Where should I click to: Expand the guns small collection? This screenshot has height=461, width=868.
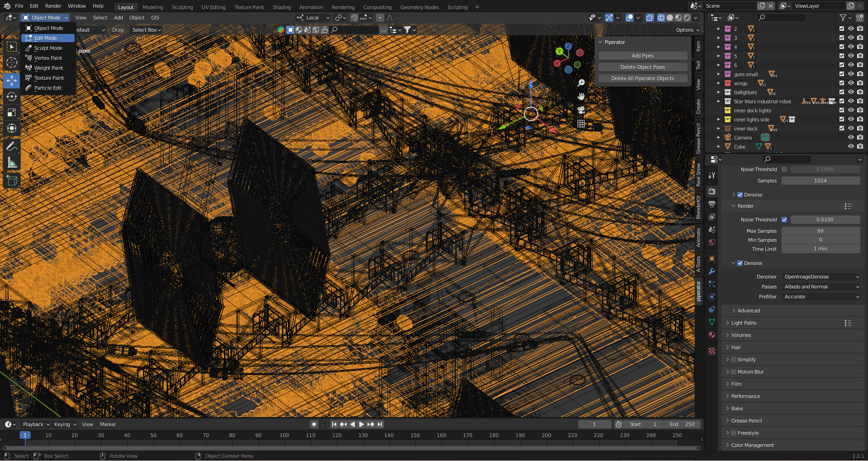[x=718, y=74]
